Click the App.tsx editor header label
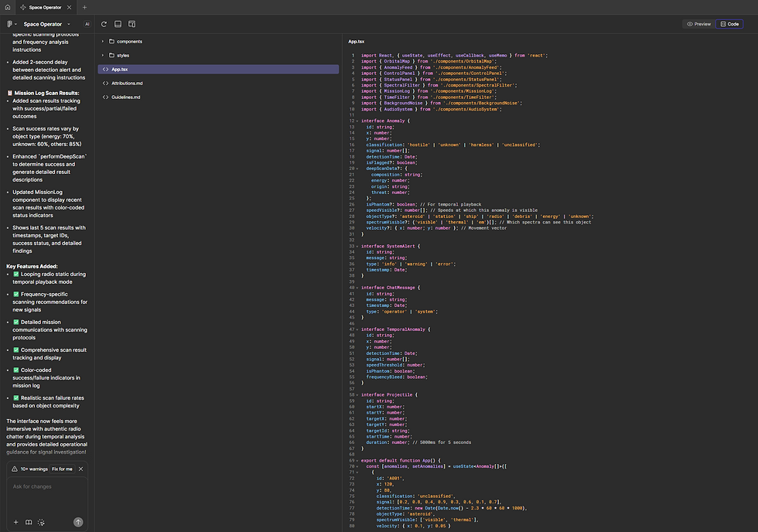 [x=357, y=42]
